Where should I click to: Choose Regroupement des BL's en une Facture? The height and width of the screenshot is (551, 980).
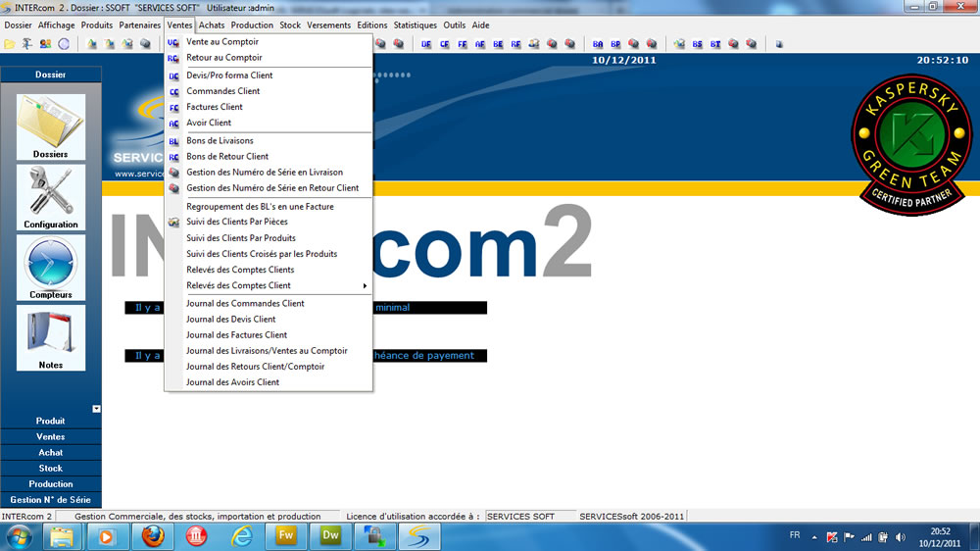pyautogui.click(x=269, y=207)
